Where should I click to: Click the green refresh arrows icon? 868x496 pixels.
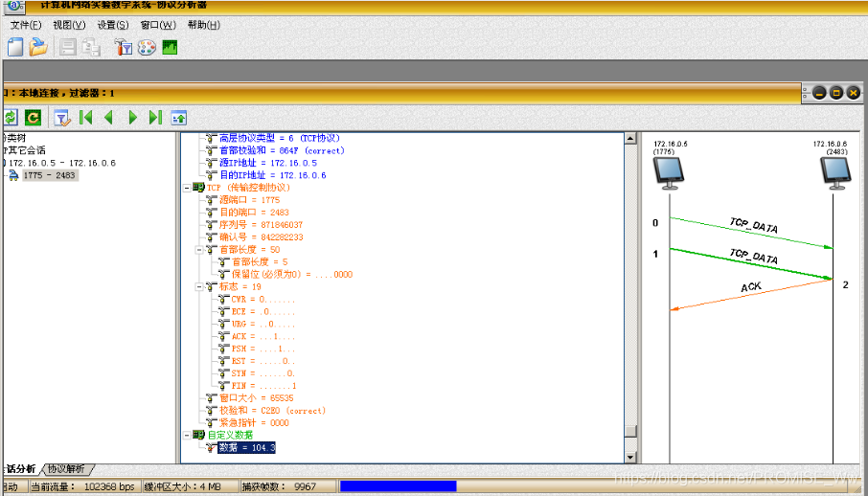point(11,118)
